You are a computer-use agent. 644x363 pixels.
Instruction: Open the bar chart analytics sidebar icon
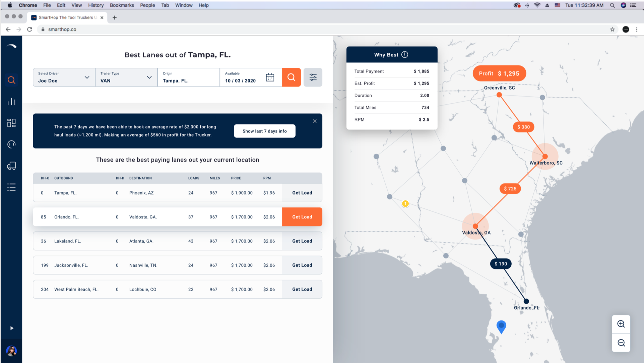tap(11, 101)
